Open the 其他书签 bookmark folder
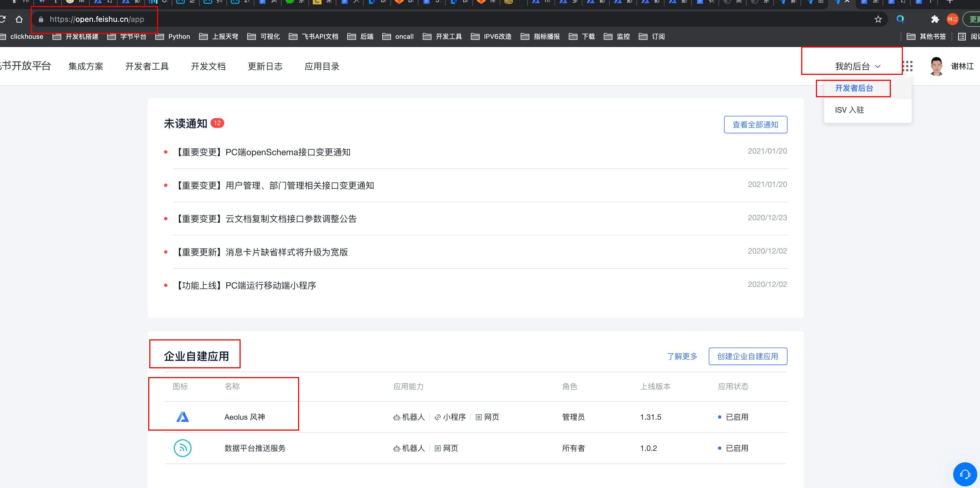 click(x=926, y=37)
